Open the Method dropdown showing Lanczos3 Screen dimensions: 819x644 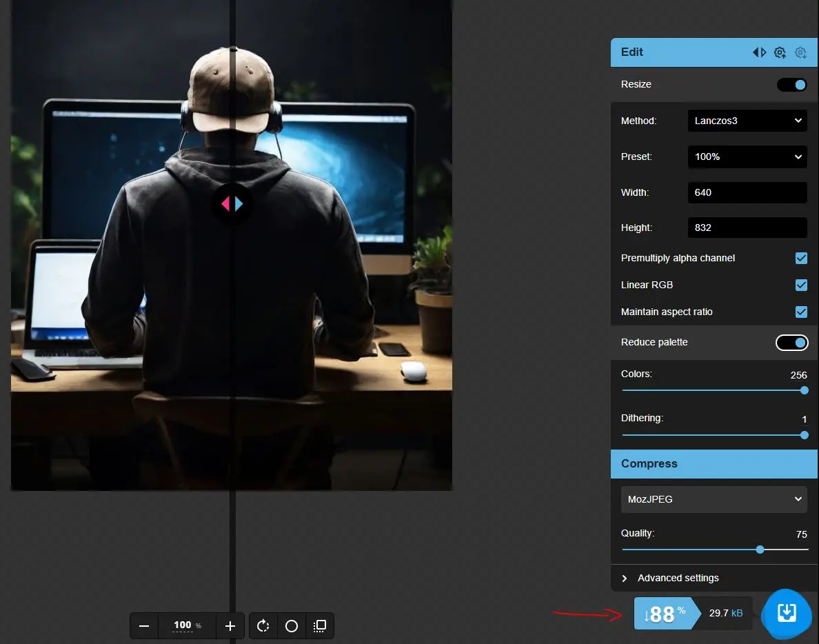pyautogui.click(x=747, y=121)
